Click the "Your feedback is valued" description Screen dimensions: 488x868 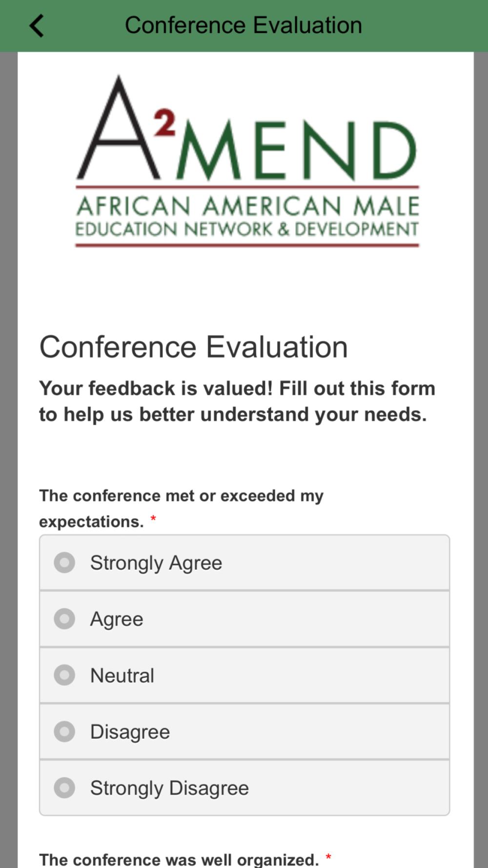[x=237, y=401]
